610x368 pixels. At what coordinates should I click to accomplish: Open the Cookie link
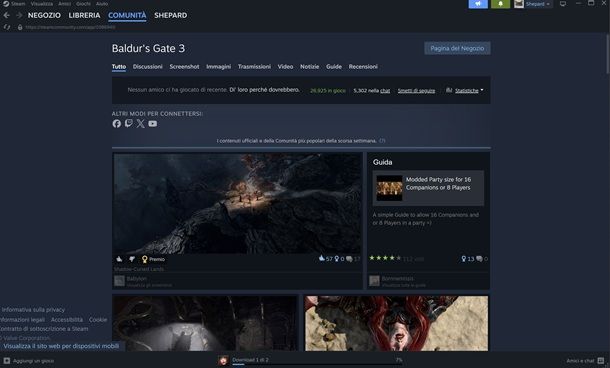(98, 319)
